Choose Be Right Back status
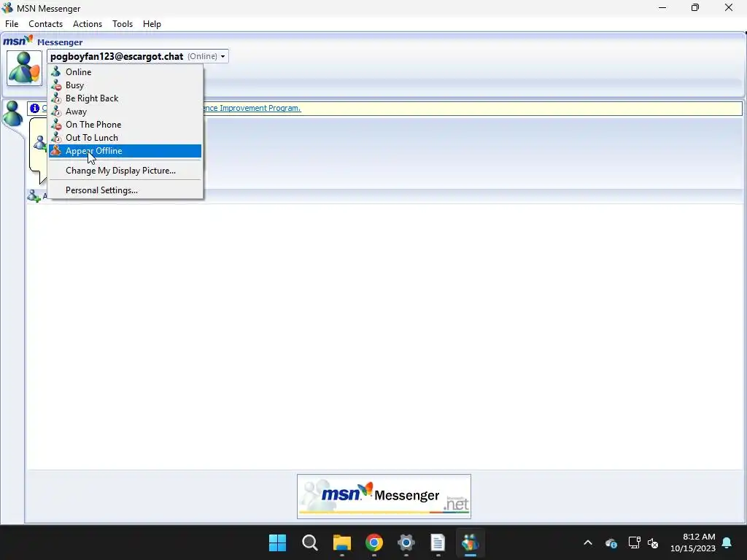Image resolution: width=747 pixels, height=560 pixels. (125, 98)
